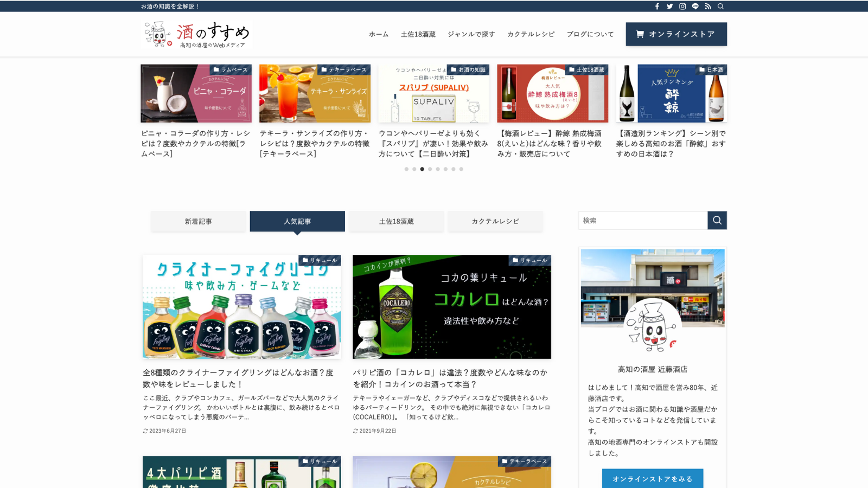
Task: Click the オンラインストアをみる sidebar button
Action: click(652, 479)
